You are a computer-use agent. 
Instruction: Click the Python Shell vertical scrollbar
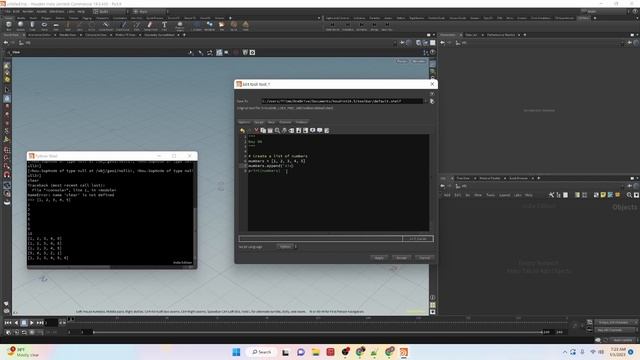[x=195, y=212]
